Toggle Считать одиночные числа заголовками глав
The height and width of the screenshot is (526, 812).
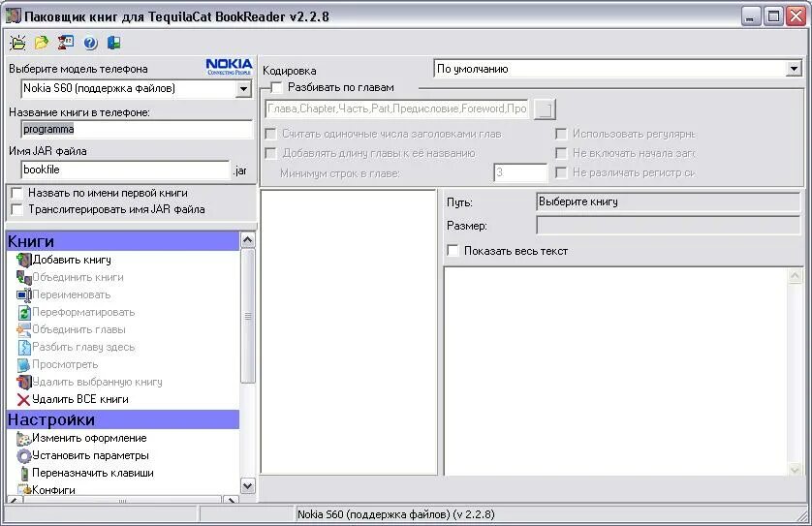271,134
